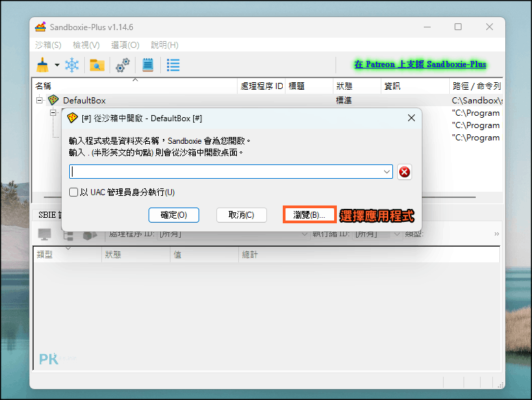Open the 沙箱(S) menu

click(x=48, y=45)
